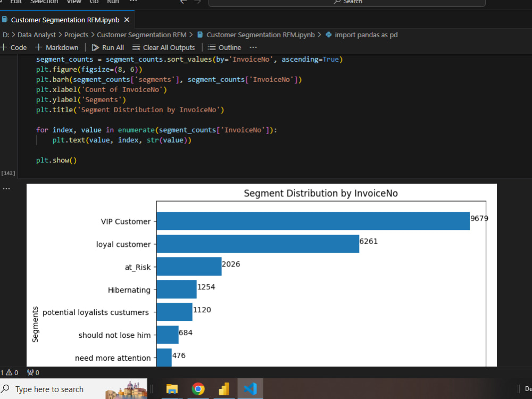532x399 pixels.
Task: Click the loyal customer bar in chart
Action: pos(258,244)
